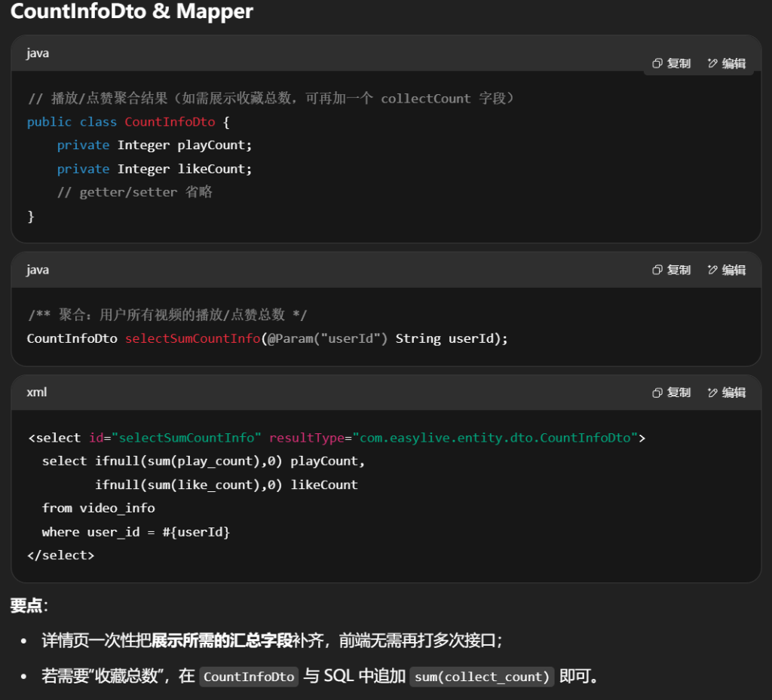The image size is (772, 700).
Task: Click the 'where user_id = #{userId}' SQL line
Action: pos(136,532)
